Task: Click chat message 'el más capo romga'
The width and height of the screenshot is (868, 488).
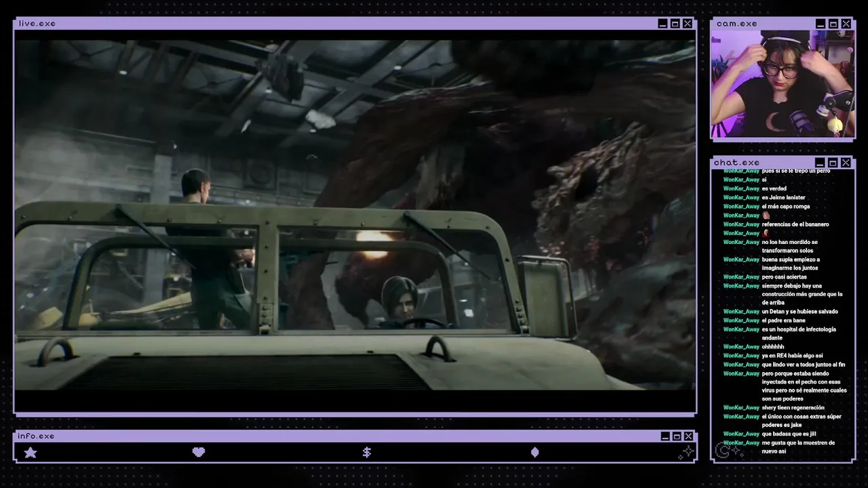Action: pyautogui.click(x=786, y=206)
